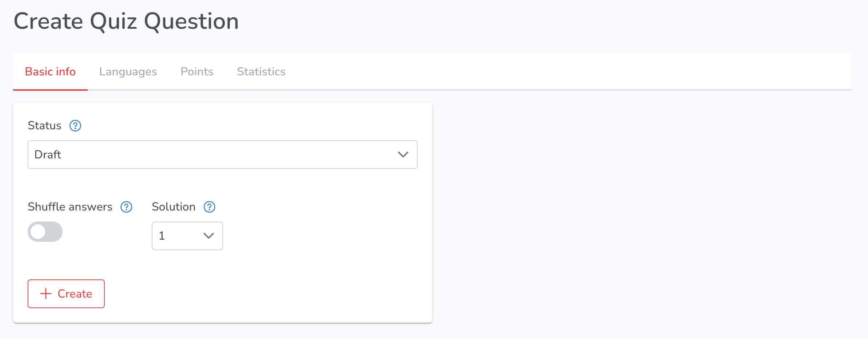This screenshot has width=868, height=338.
Task: Go to the Statistics tab
Action: coord(261,71)
